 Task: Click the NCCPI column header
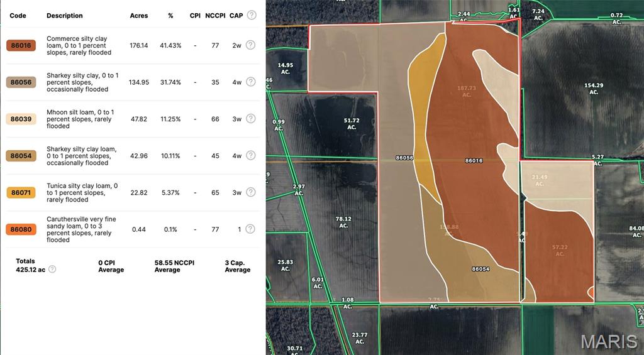(x=215, y=15)
